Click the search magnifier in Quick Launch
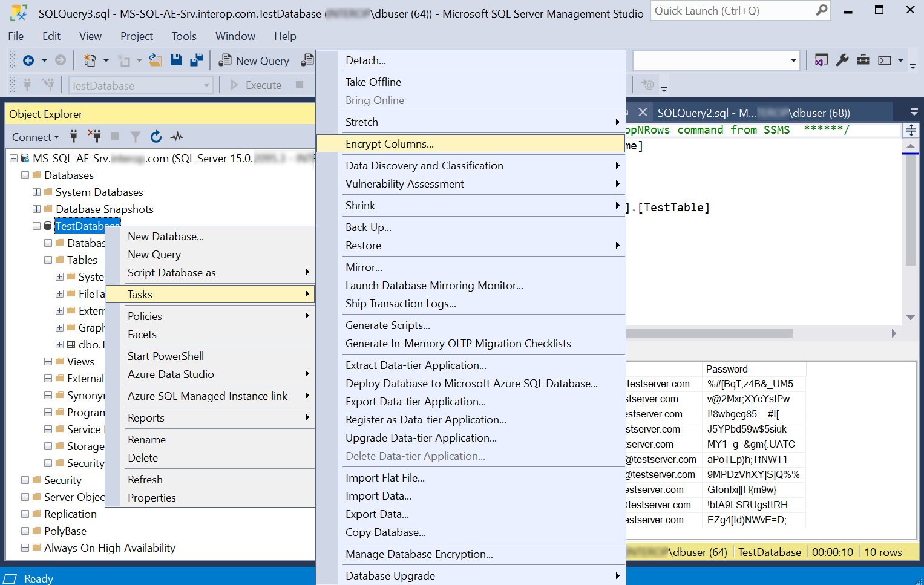This screenshot has height=585, width=924. tap(821, 10)
